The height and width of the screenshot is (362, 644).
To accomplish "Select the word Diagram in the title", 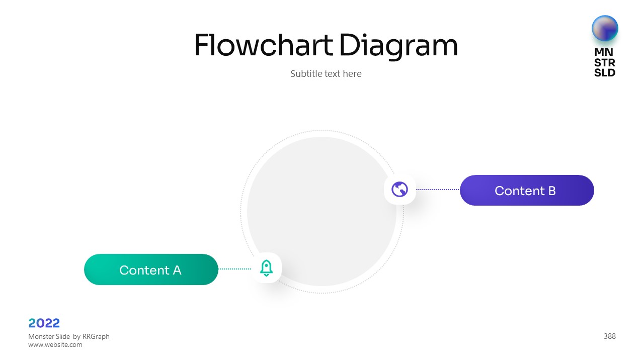I will 398,45.
